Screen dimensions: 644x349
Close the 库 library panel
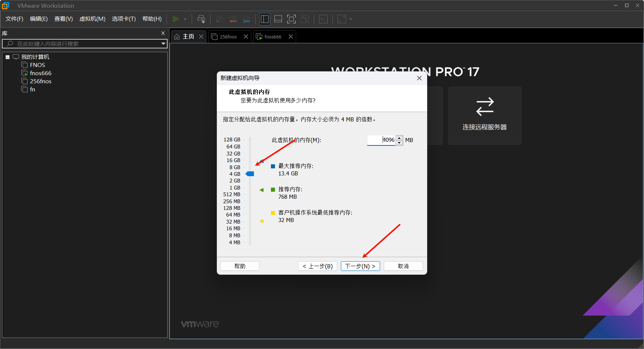pyautogui.click(x=163, y=33)
